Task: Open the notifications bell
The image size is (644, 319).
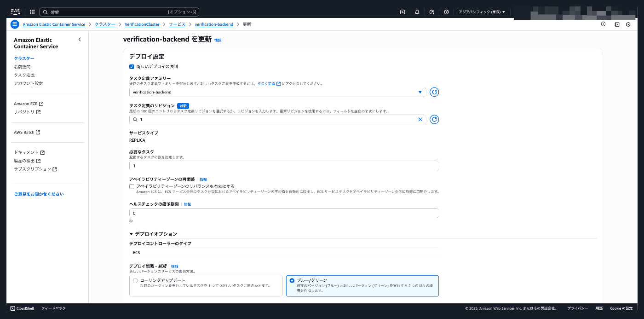Action: click(417, 12)
